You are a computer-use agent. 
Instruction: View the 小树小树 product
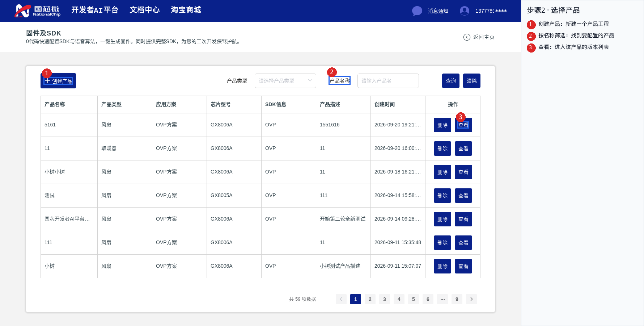[463, 172]
